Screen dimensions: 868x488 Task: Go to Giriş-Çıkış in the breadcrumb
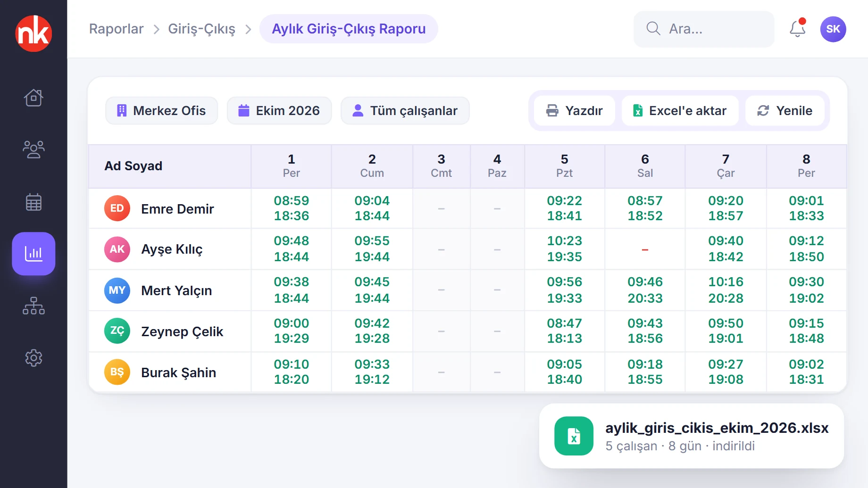point(202,29)
